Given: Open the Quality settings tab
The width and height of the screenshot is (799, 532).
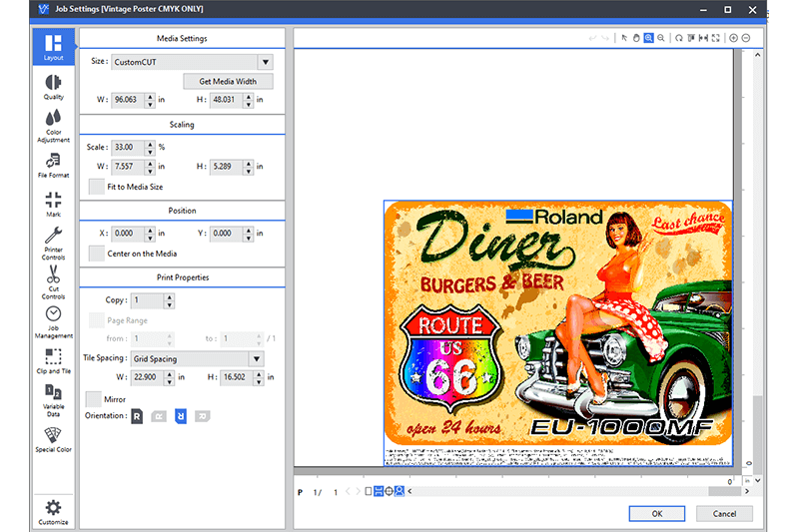Looking at the screenshot, I should tap(54, 87).
